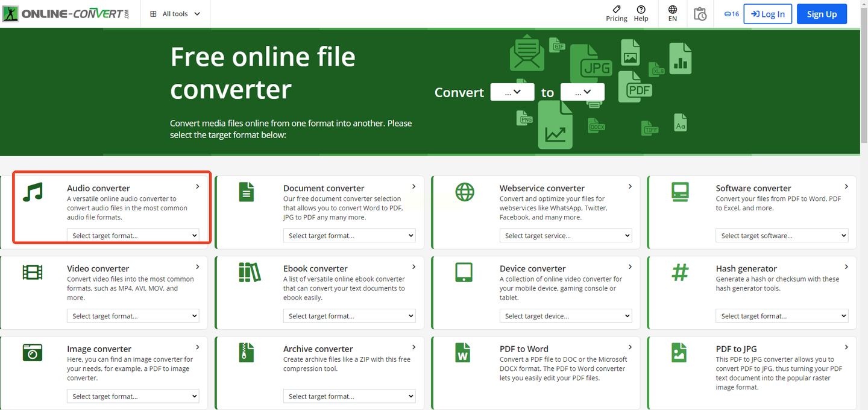Click the Ebook converter books icon
This screenshot has height=410, width=868.
tap(249, 272)
